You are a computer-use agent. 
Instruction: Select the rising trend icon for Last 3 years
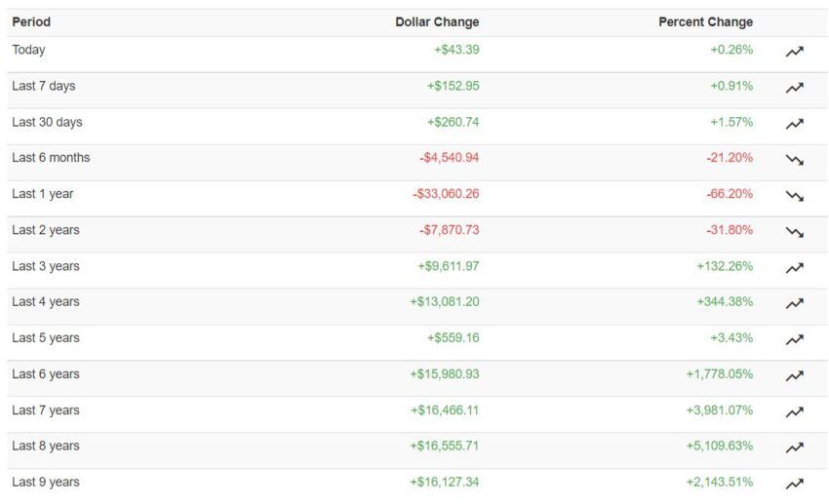coord(794,268)
